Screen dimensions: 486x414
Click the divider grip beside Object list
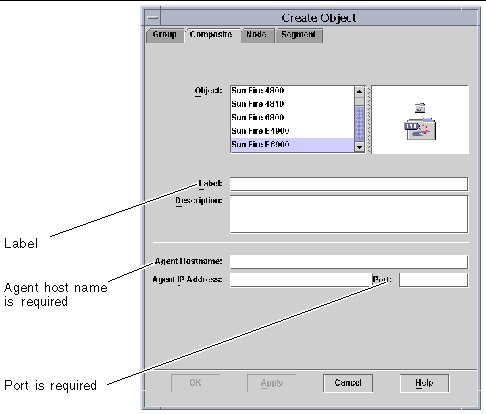click(x=369, y=119)
